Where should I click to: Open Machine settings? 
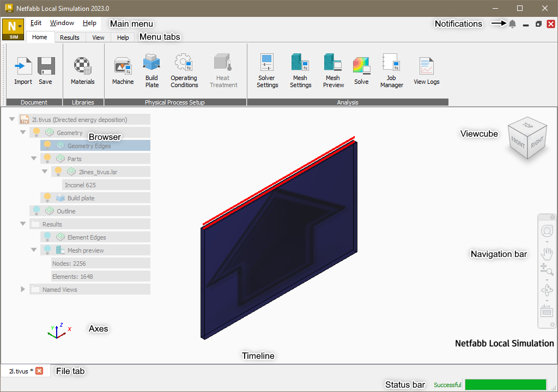click(x=123, y=66)
